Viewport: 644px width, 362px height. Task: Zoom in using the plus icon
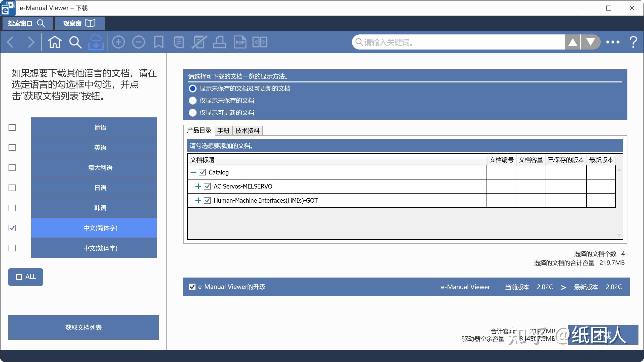click(x=118, y=42)
